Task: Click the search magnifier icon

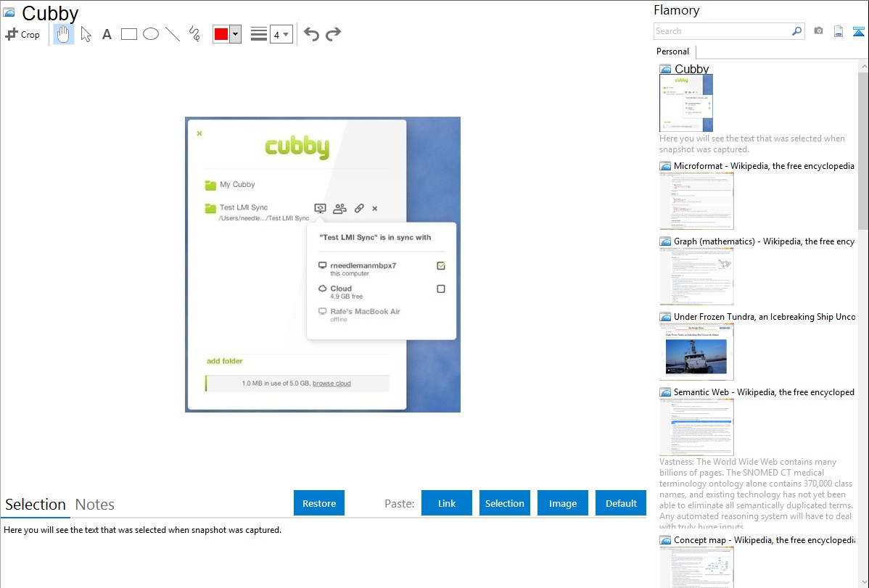Action: point(797,31)
